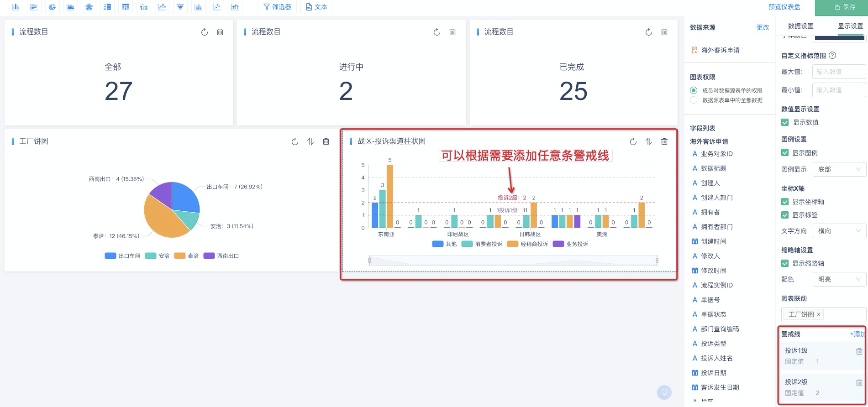Select 数据源表单中的全部数据 radio option
This screenshot has height=407, width=868.
click(694, 100)
